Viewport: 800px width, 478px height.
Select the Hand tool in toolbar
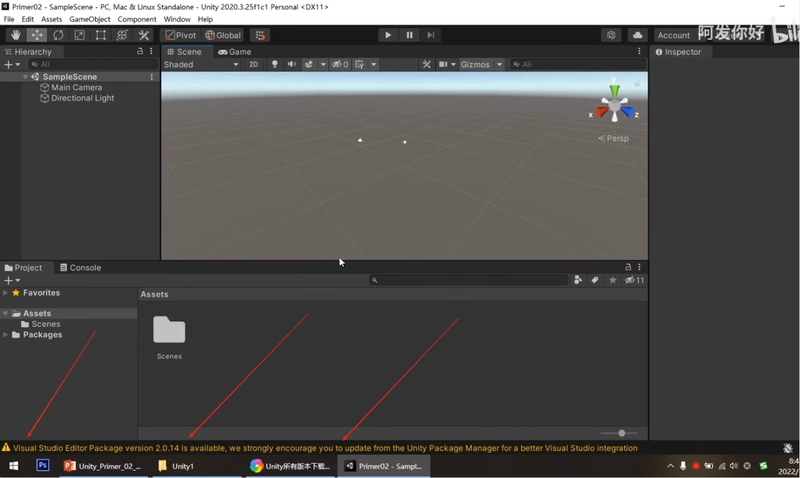pos(16,35)
